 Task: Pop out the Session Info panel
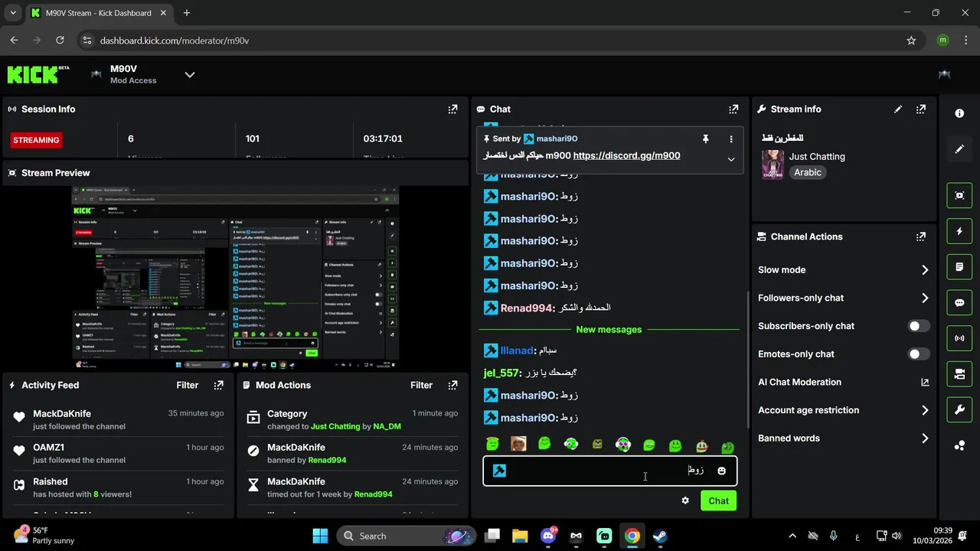[x=452, y=109]
